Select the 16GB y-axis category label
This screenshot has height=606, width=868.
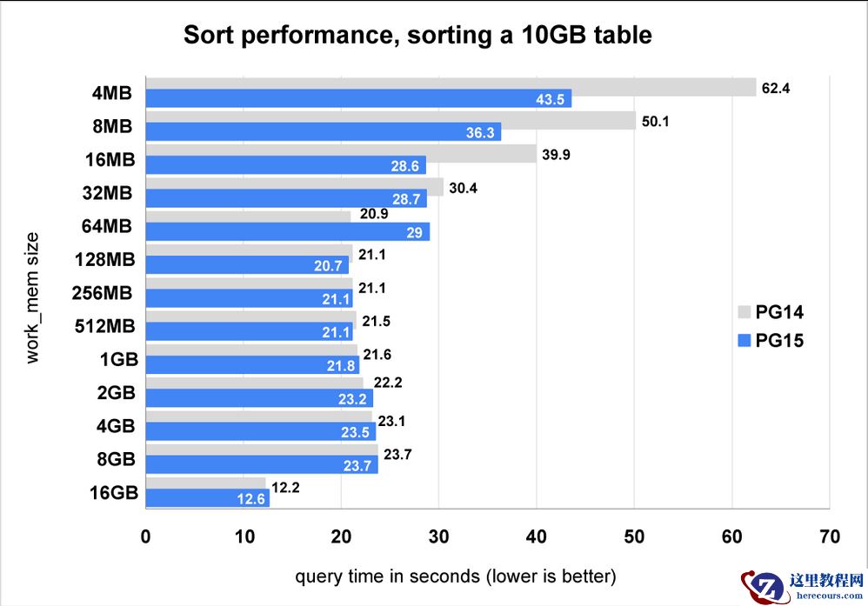[x=114, y=493]
